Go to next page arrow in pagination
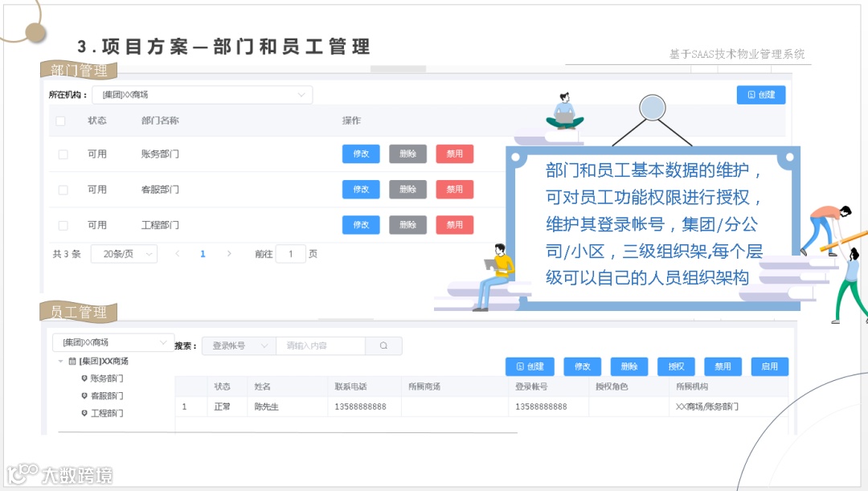This screenshot has height=491, width=868. pos(228,254)
